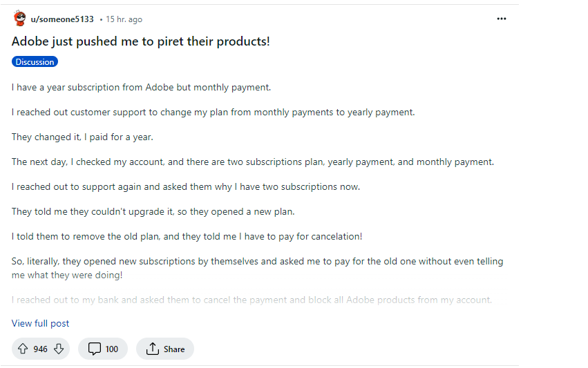The height and width of the screenshot is (368, 588).
Task: Click the sentence about paying for cancelation
Action: point(187,236)
